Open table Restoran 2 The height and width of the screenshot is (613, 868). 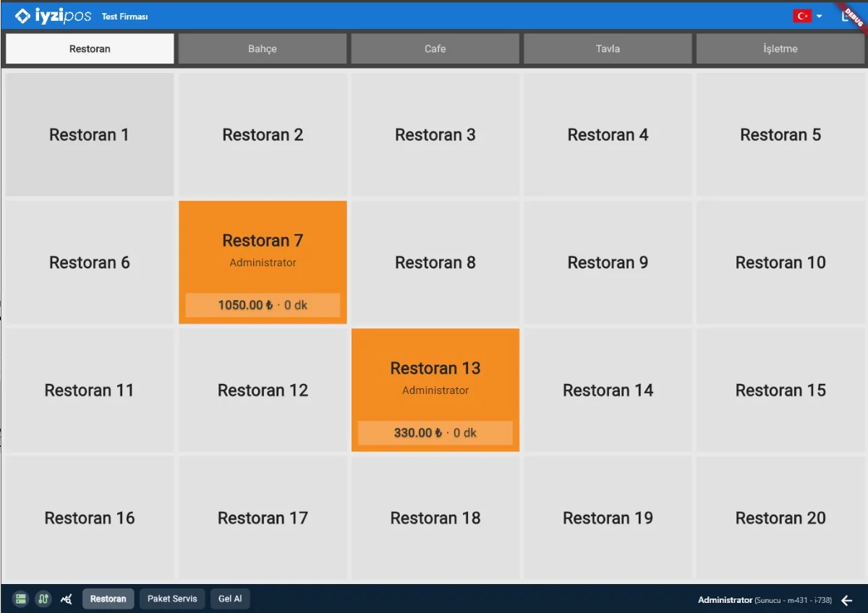click(263, 134)
